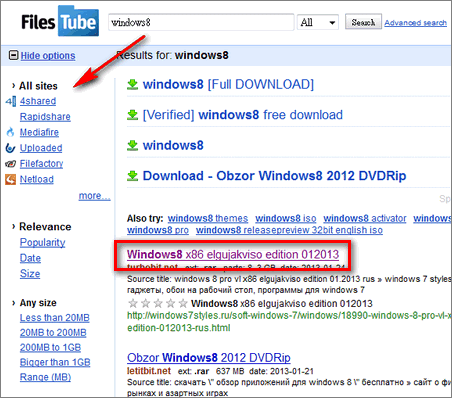The height and width of the screenshot is (398, 452).
Task: Open [Verified] windows8 free download link
Action: 243,115
